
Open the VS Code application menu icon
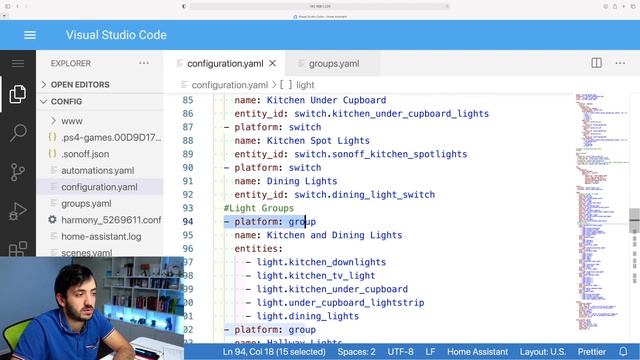[18, 63]
